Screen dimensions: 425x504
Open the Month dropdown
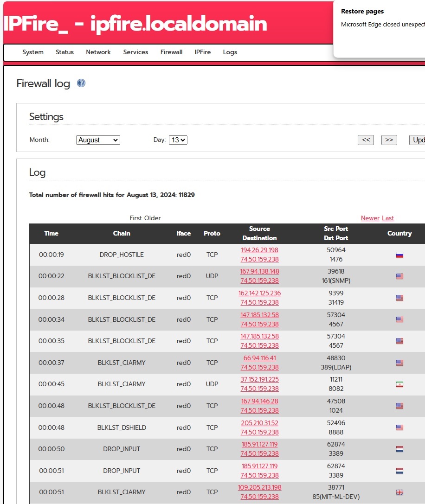tap(98, 140)
